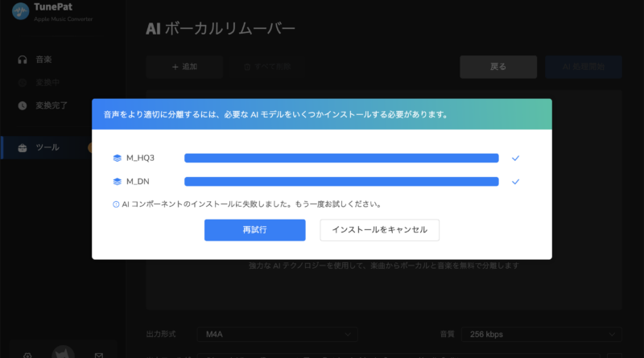The width and height of the screenshot is (644, 358).
Task: Click the M_DN model layers icon
Action: pyautogui.click(x=117, y=182)
